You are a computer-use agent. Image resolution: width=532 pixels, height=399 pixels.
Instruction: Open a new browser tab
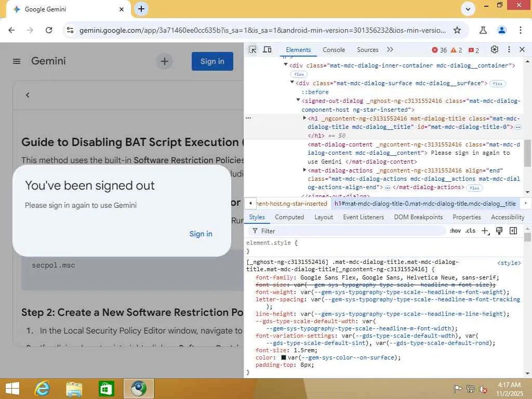(x=141, y=9)
